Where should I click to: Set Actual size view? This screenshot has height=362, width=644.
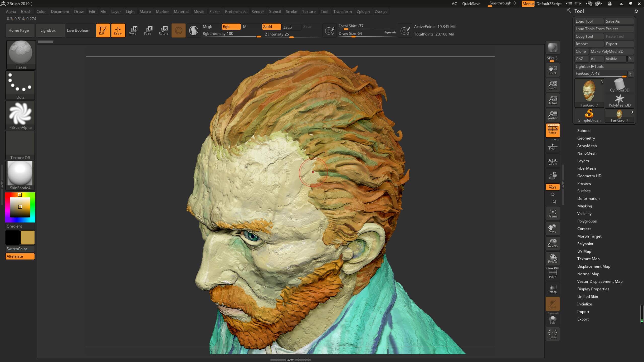point(553,100)
